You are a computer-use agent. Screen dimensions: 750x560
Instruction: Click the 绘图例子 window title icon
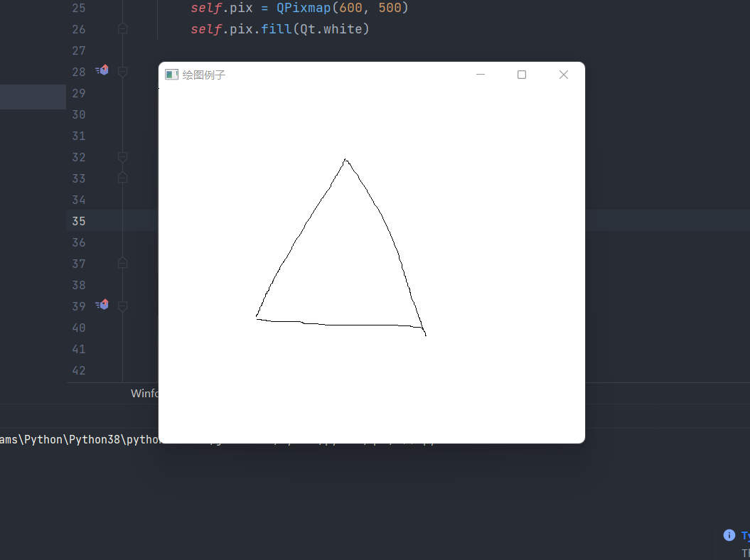pyautogui.click(x=171, y=75)
